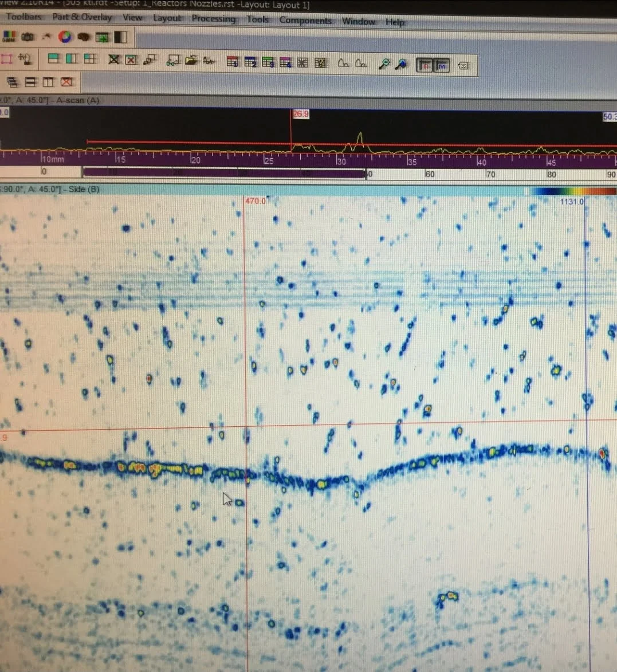The width and height of the screenshot is (617, 672).
Task: Open the Help menu
Action: pyautogui.click(x=395, y=22)
